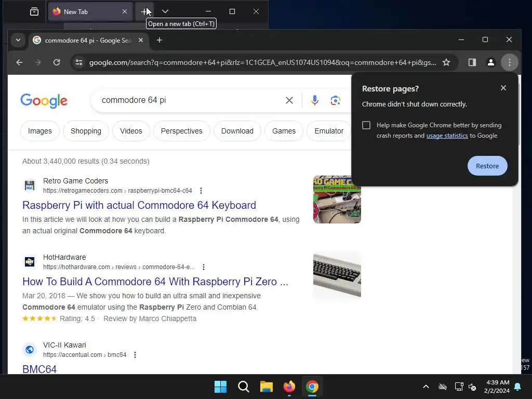Open the BMC64 result link
The height and width of the screenshot is (399, 532).
tap(39, 369)
